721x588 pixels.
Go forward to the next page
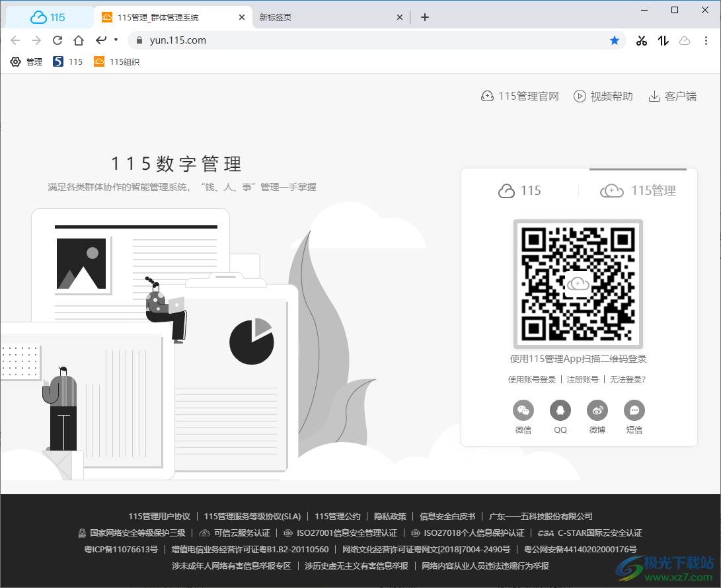pos(36,40)
